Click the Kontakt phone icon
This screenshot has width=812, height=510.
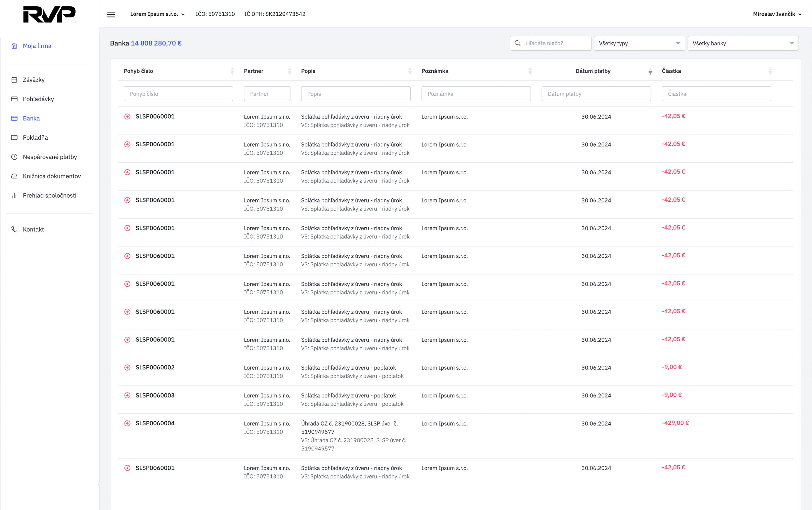point(14,229)
